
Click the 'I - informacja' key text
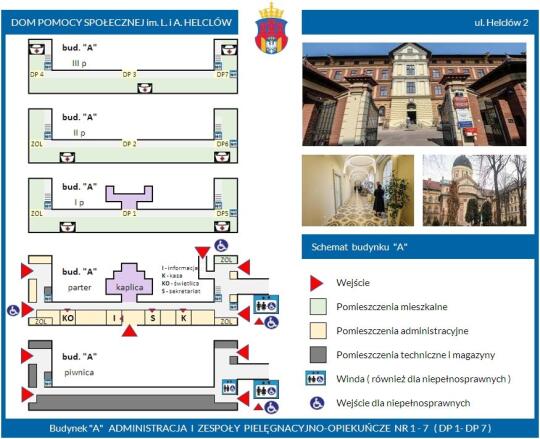pos(179,268)
